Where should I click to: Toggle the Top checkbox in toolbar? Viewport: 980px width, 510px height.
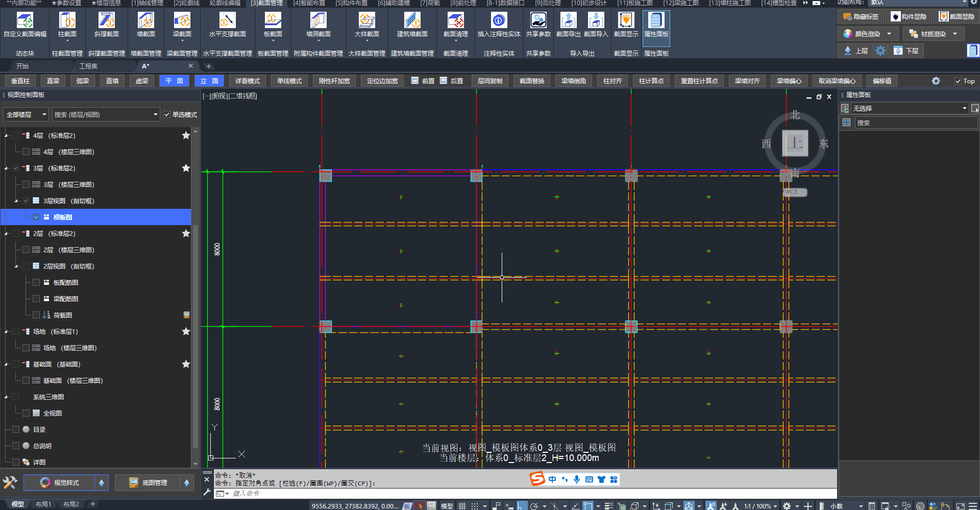click(958, 81)
